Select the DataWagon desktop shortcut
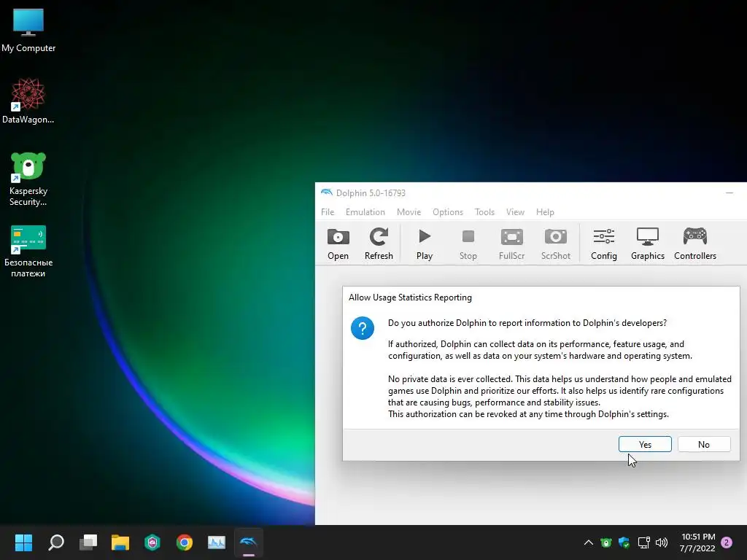The height and width of the screenshot is (560, 747). [x=28, y=101]
